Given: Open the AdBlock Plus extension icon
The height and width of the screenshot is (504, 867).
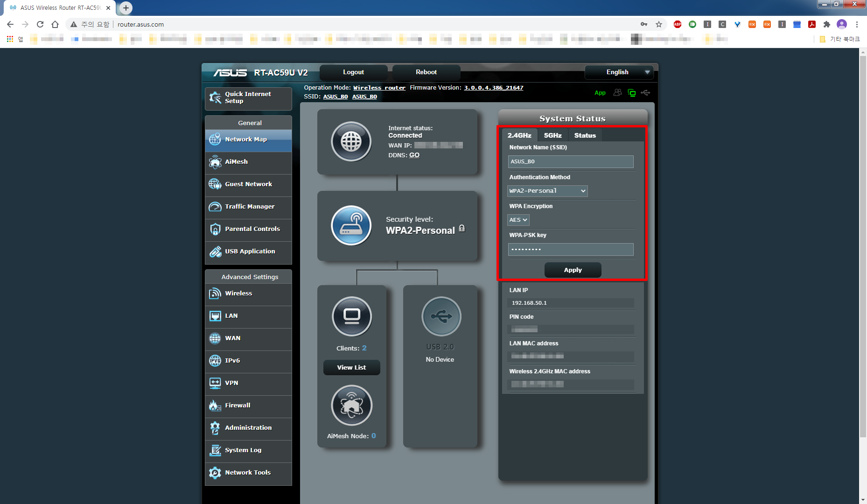Looking at the screenshot, I should (678, 24).
